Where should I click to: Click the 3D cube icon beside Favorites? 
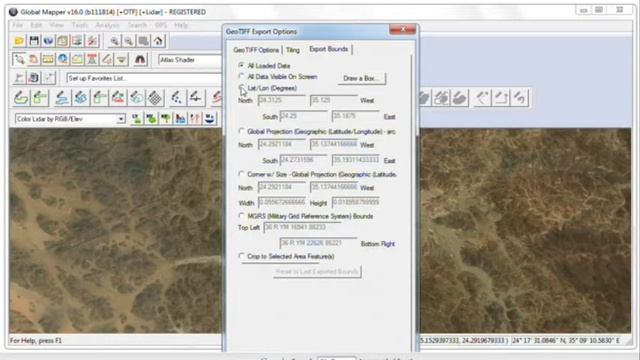click(34, 78)
